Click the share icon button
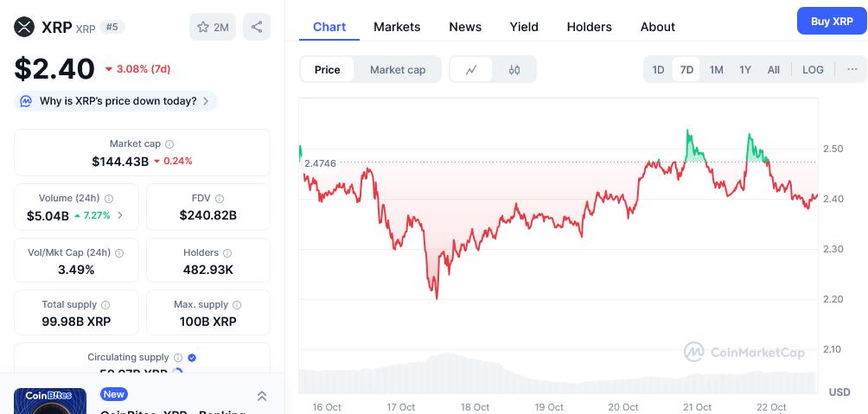This screenshot has width=868, height=414. coord(256,28)
